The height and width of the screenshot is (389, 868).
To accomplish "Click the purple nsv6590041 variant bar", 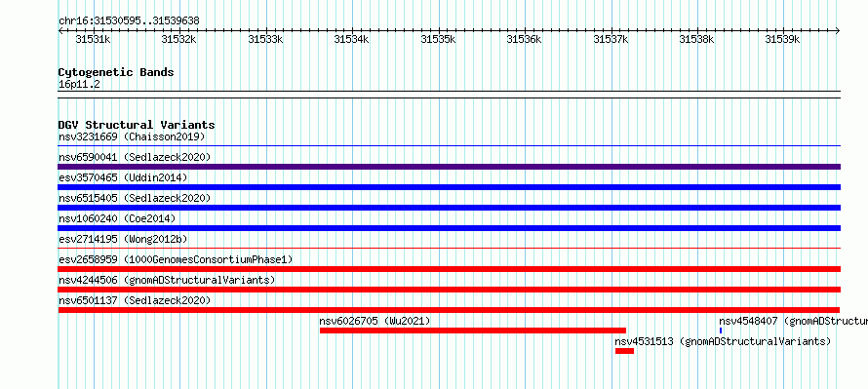I will tap(449, 167).
